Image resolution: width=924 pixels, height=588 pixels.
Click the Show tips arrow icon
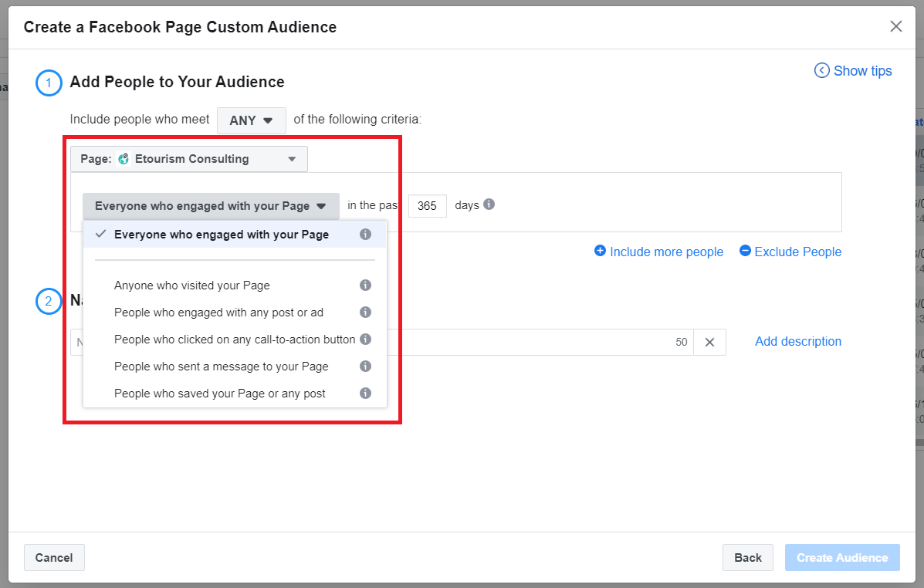[x=821, y=71]
